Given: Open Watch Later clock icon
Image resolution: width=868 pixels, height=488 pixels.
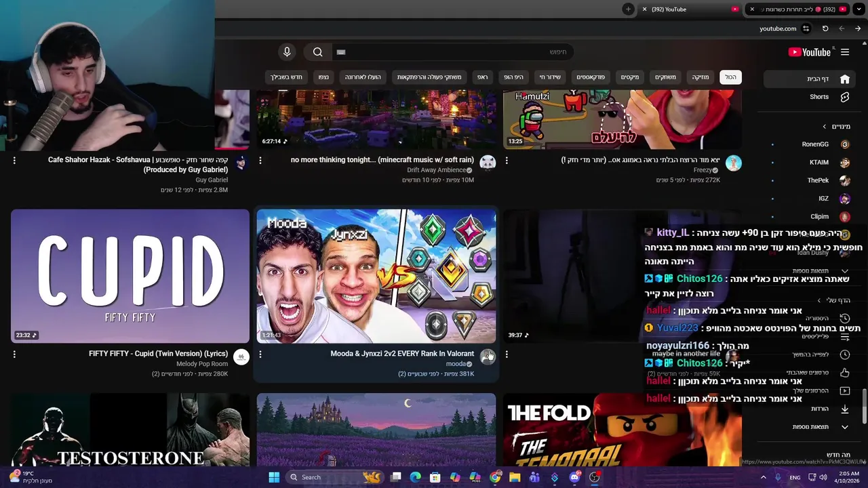Looking at the screenshot, I should [x=845, y=354].
